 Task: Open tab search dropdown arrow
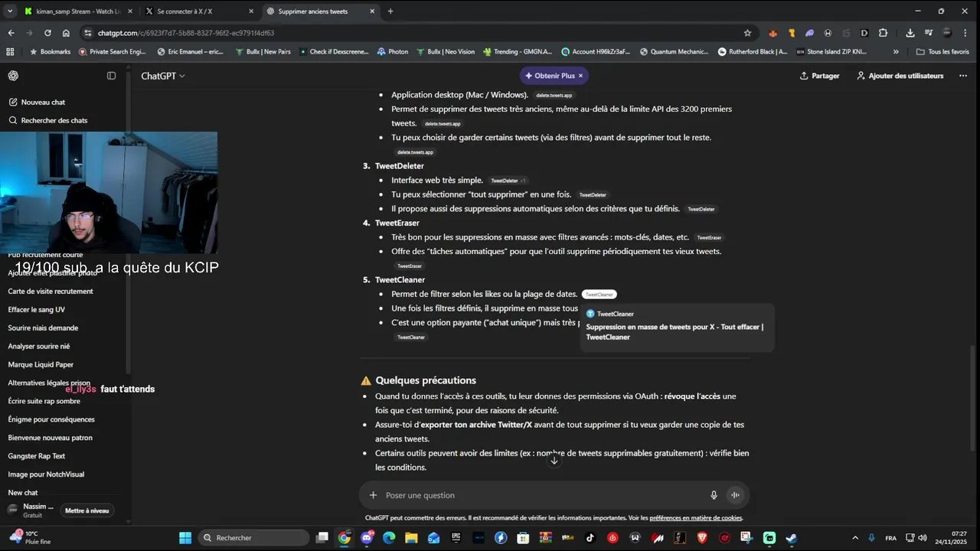point(10,11)
